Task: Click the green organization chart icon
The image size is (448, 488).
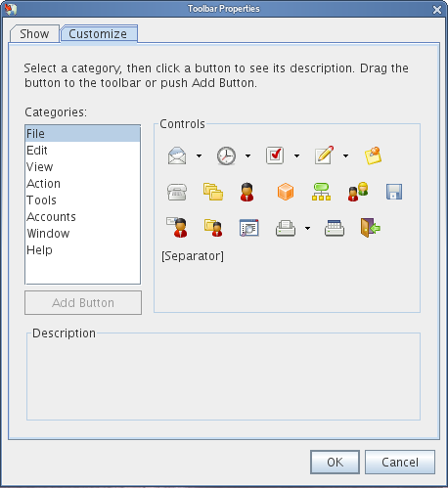Action: (321, 192)
